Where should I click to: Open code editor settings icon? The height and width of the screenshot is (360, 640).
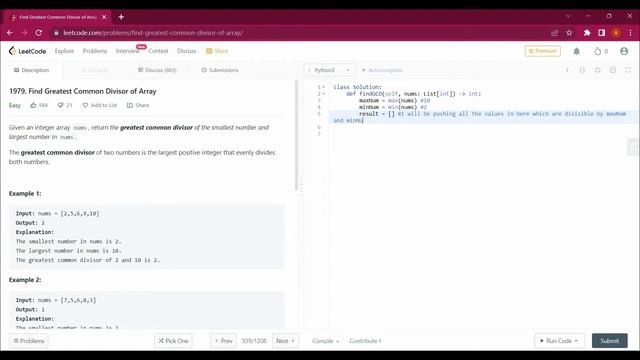(x=613, y=70)
